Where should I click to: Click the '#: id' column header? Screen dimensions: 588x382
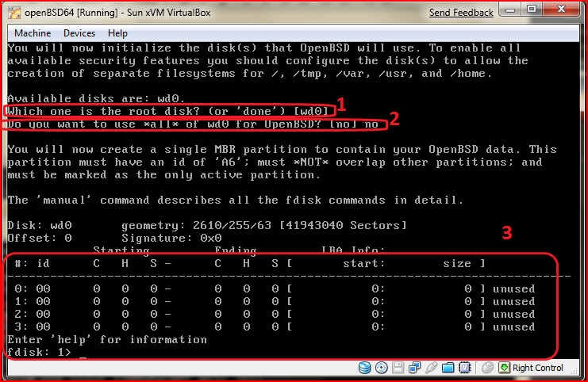[32, 264]
